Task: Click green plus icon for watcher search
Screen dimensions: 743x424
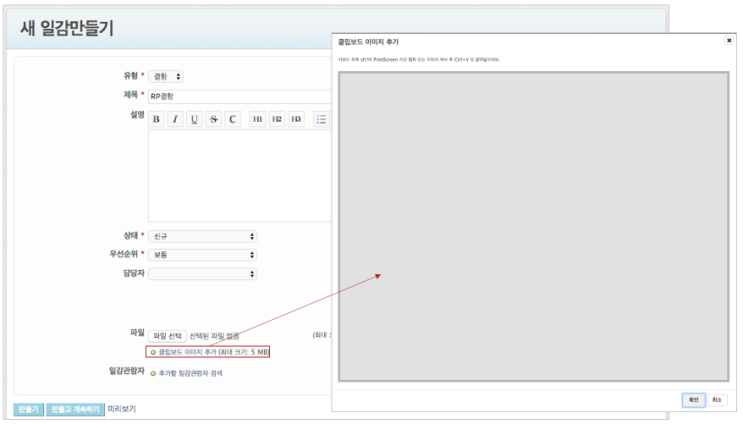Action: tap(153, 373)
